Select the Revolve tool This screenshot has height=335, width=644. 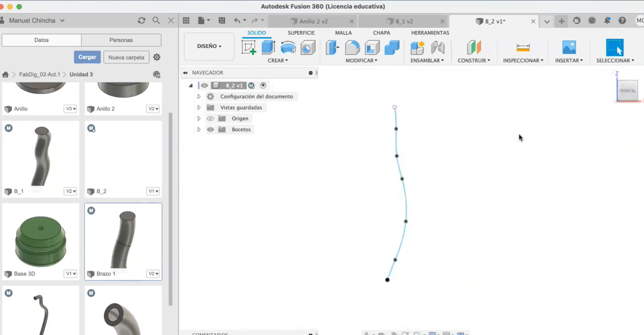(x=288, y=47)
